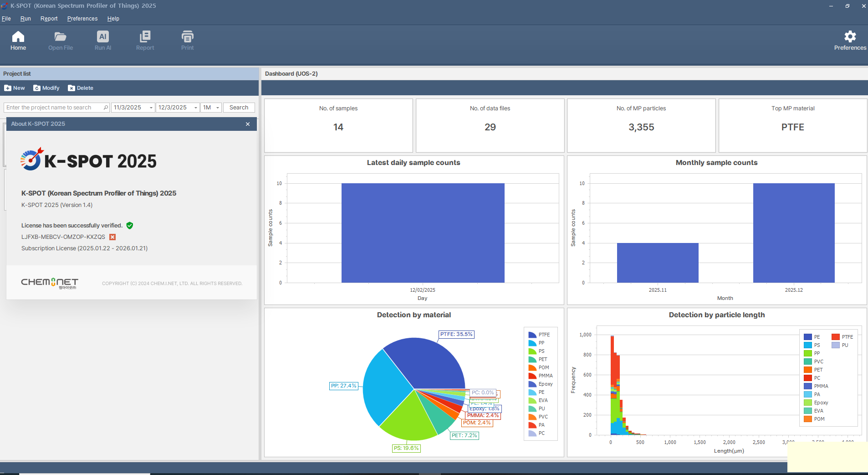Click the project name search field
Image resolution: width=868 pixels, height=475 pixels.
54,108
